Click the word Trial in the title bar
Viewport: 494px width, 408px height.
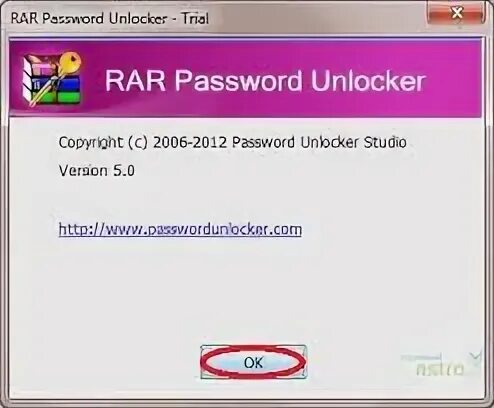pyautogui.click(x=195, y=18)
